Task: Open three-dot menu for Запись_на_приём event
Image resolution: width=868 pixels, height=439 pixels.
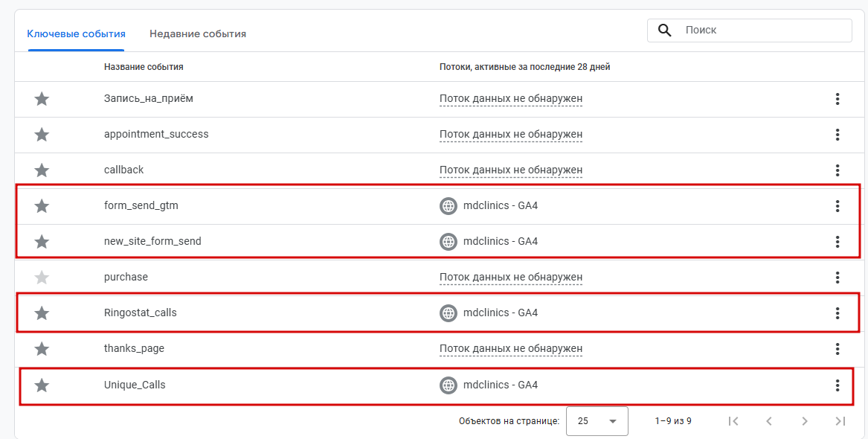Action: click(838, 99)
